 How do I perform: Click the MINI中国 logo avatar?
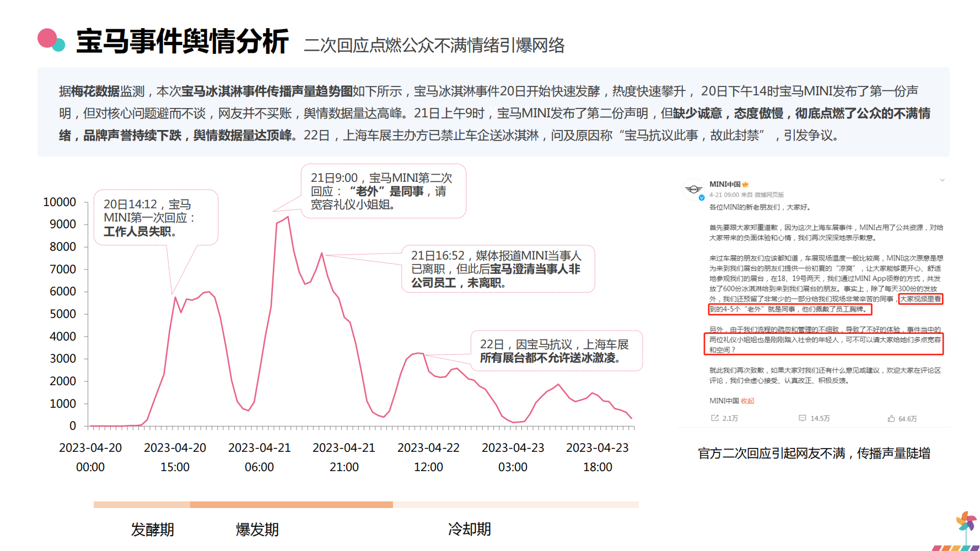(x=693, y=189)
